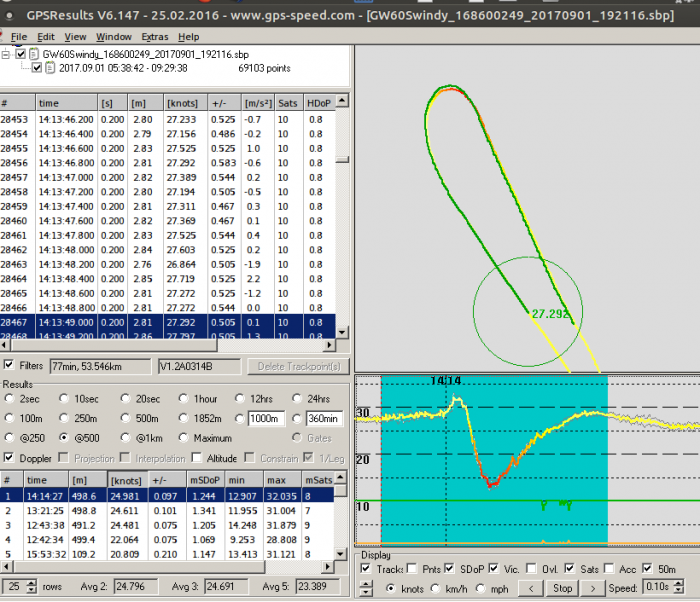700x602 pixels.
Task: Toggle the SDoP display checkbox
Action: (449, 569)
